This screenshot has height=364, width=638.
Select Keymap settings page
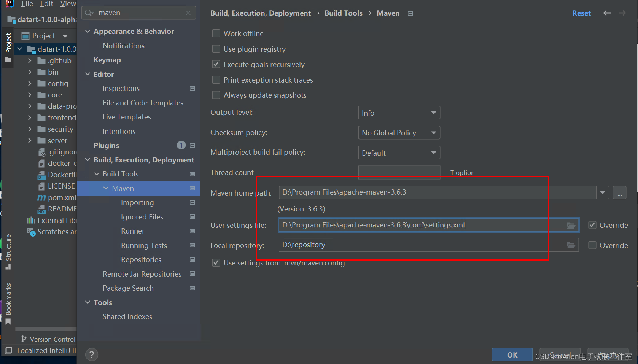[x=107, y=60]
